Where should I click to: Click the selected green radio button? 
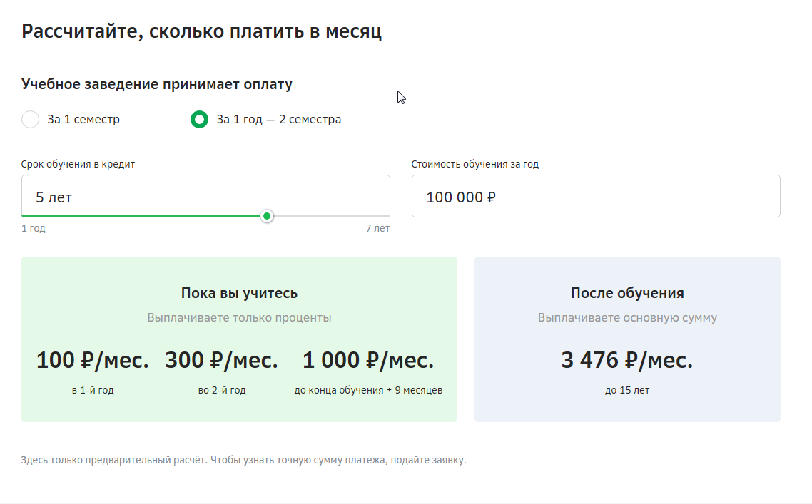(x=200, y=119)
